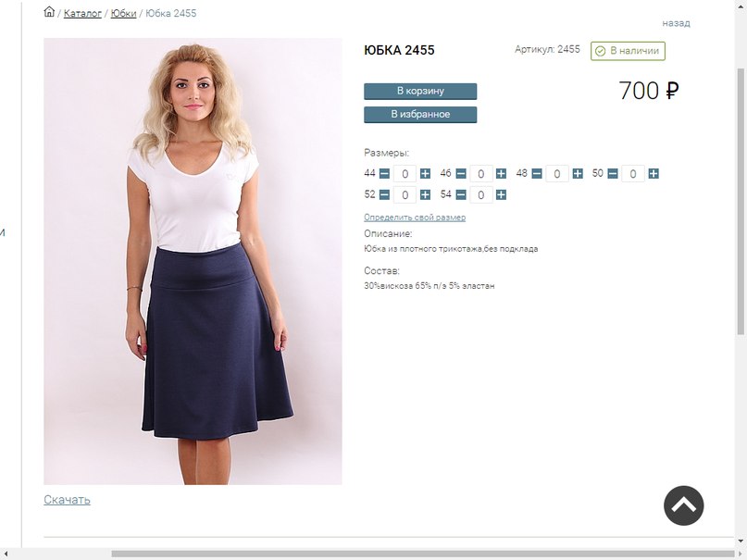The height and width of the screenshot is (560, 747).
Task: Open the Определить свой размер link
Action: coord(415,218)
